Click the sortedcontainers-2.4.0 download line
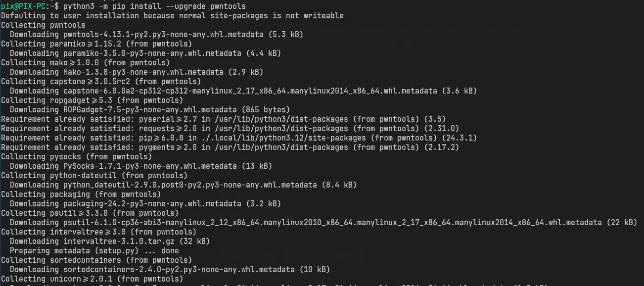Viewport: 644px width, 286px height. [x=170, y=269]
